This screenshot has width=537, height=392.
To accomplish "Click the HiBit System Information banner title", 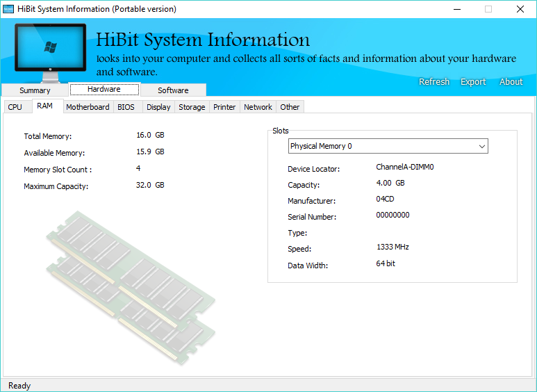I will pyautogui.click(x=203, y=40).
